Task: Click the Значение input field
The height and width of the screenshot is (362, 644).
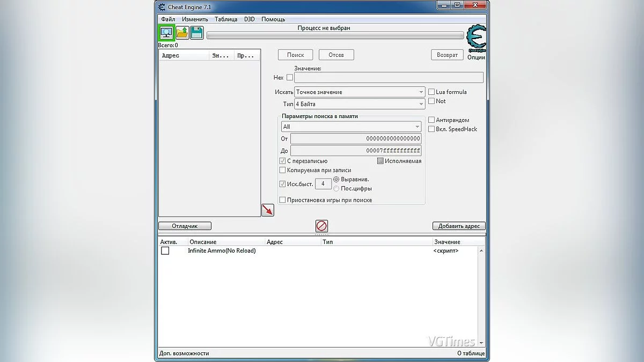Action: pos(389,77)
